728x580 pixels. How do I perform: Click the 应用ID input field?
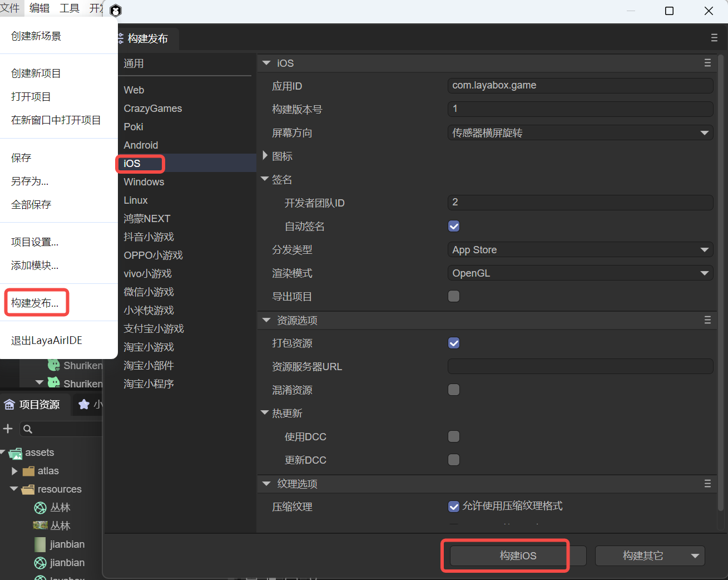(580, 86)
